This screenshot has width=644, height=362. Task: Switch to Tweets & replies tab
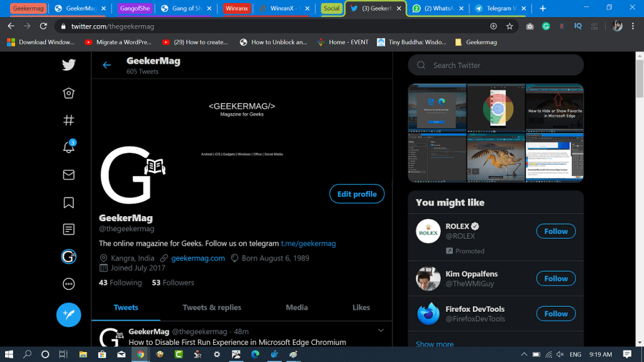coord(212,307)
